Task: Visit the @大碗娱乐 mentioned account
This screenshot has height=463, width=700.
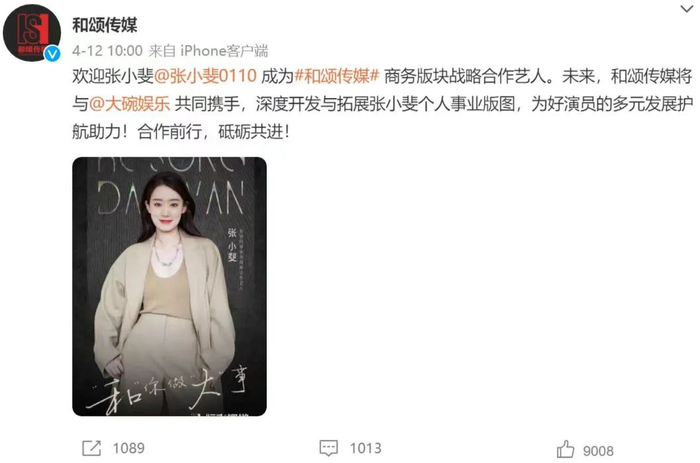Action: (130, 104)
